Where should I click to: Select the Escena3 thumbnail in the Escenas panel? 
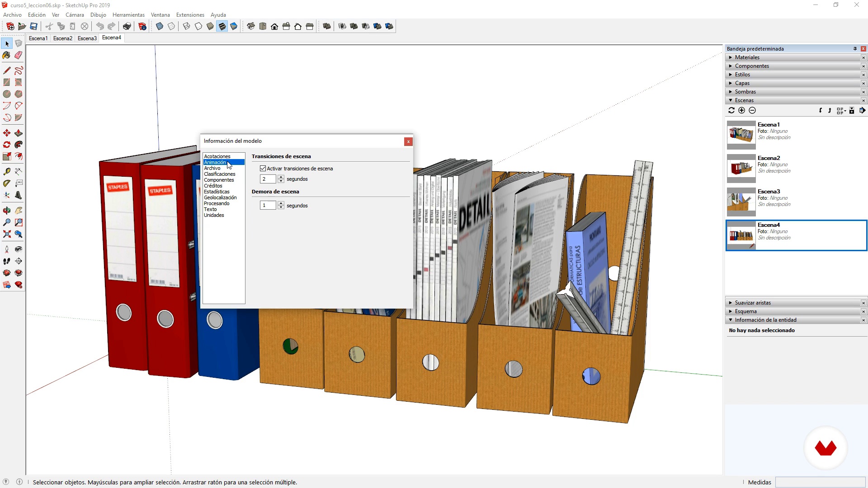point(741,202)
